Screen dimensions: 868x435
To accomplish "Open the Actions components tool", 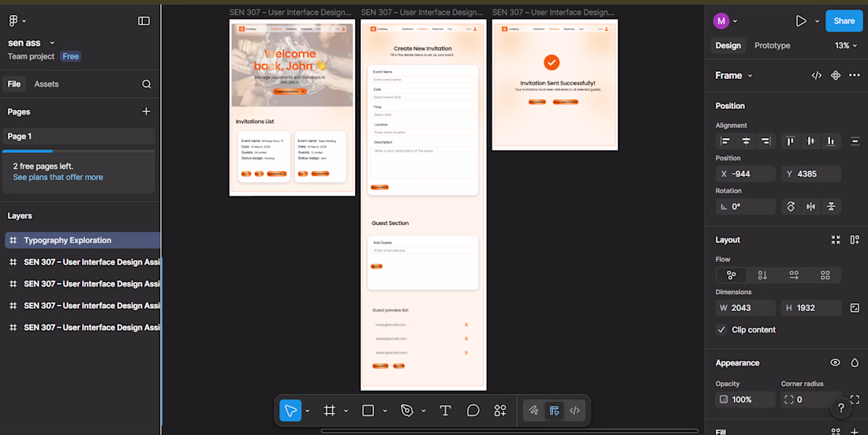I will coord(500,411).
